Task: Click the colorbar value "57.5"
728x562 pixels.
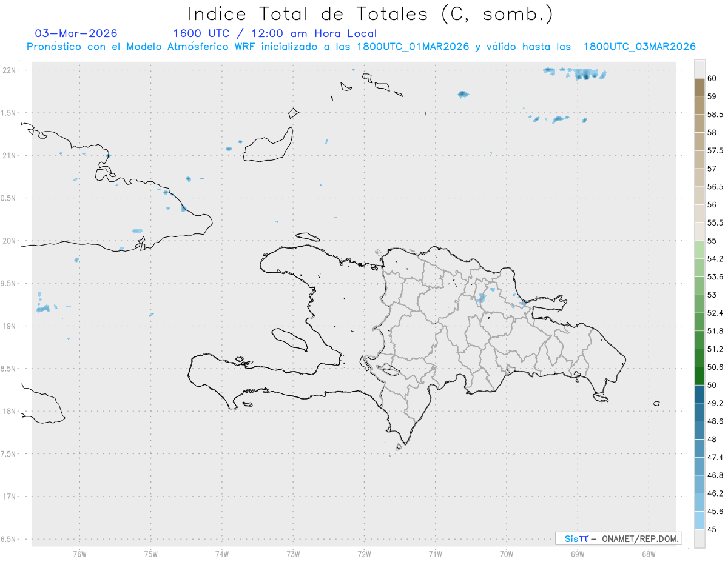Action: click(715, 150)
